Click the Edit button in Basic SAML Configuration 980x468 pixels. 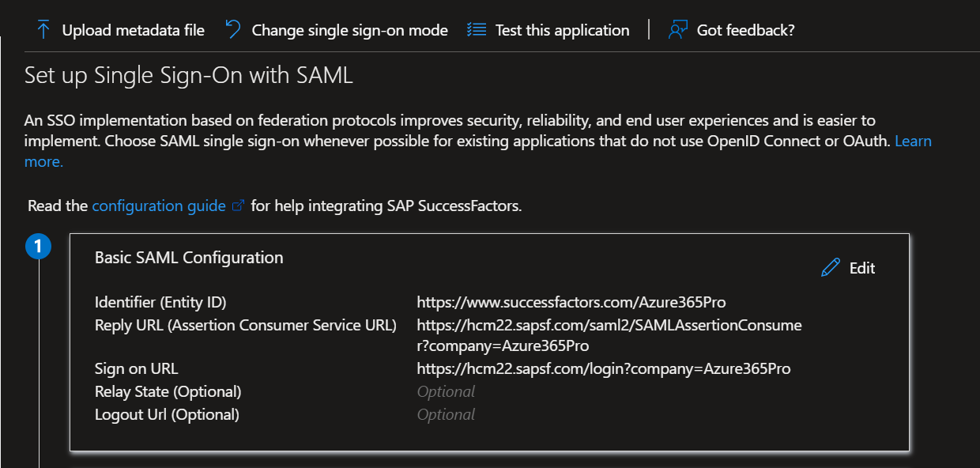click(848, 267)
